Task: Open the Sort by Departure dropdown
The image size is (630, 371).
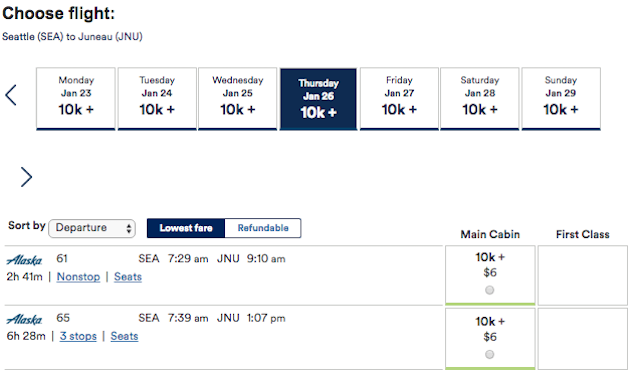Action: click(92, 228)
